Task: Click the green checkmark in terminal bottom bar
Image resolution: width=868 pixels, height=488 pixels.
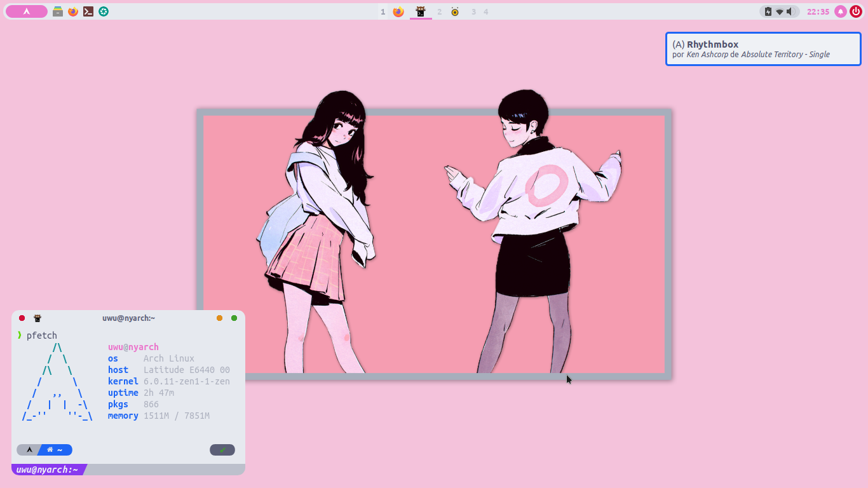Action: (222, 449)
